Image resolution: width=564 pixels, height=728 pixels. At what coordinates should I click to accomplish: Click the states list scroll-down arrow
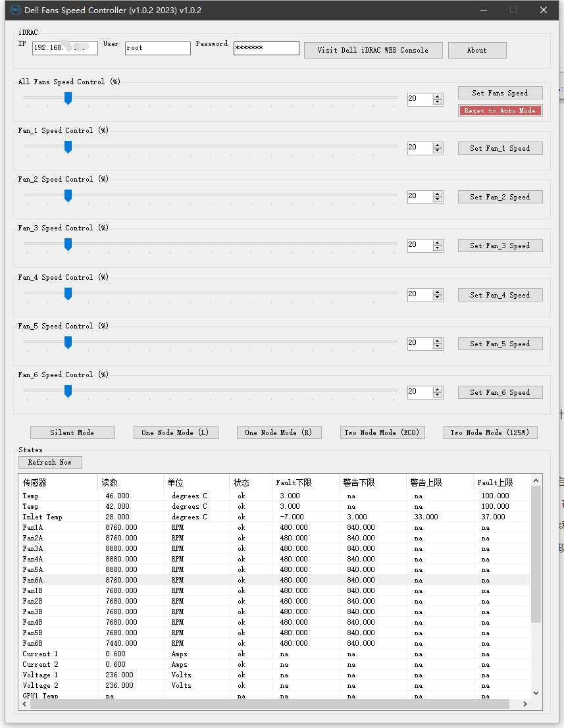pyautogui.click(x=536, y=692)
